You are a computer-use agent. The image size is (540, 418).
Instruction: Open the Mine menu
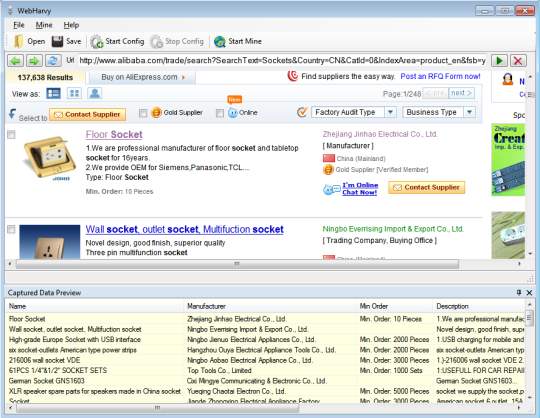44,25
